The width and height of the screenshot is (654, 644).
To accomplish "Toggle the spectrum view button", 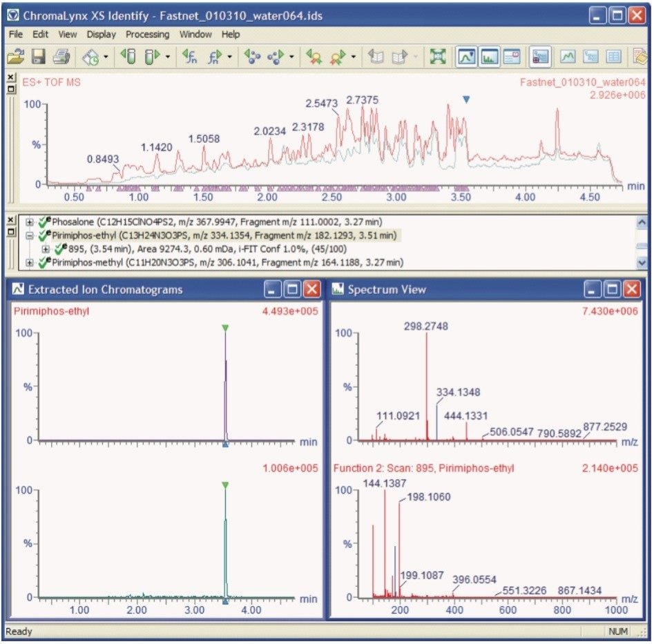I will coord(489,57).
